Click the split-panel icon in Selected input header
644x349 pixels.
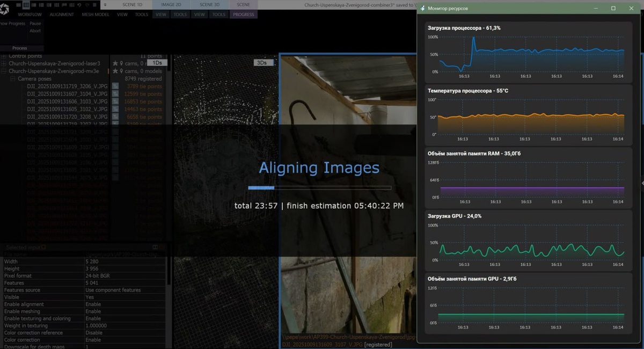tap(155, 247)
